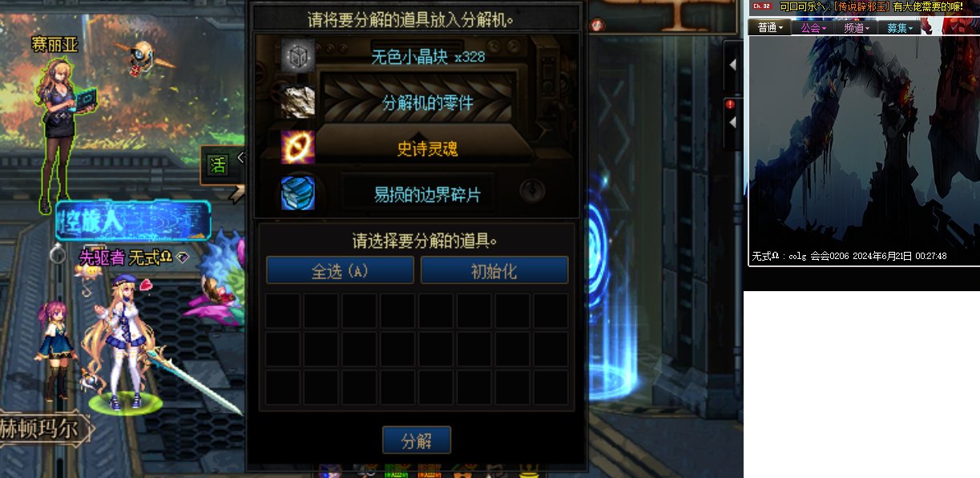980x478 pixels.
Task: Open the 普通 chat dropdown
Action: [770, 28]
